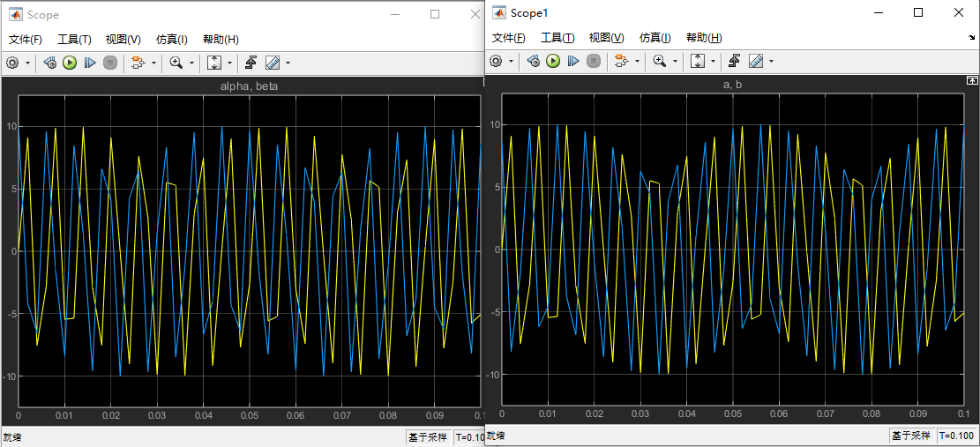Open zoom options dropdown in Scope1 window

pos(675,61)
